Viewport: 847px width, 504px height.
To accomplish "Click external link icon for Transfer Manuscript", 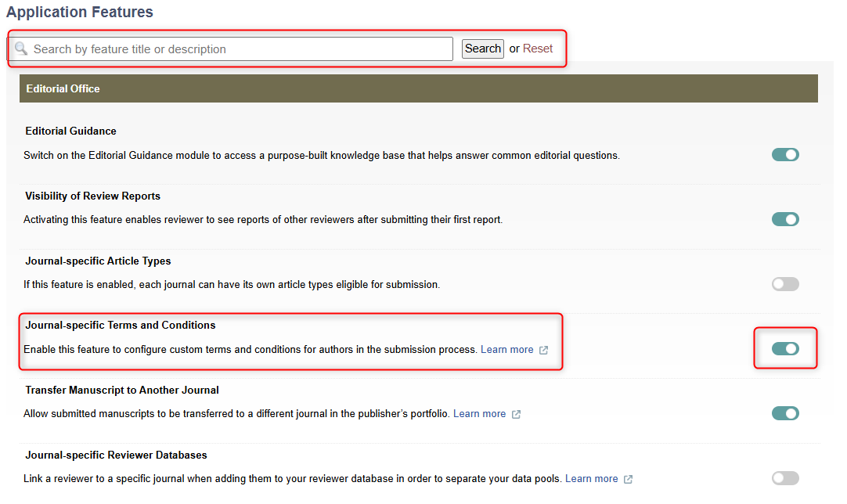I will pyautogui.click(x=516, y=414).
